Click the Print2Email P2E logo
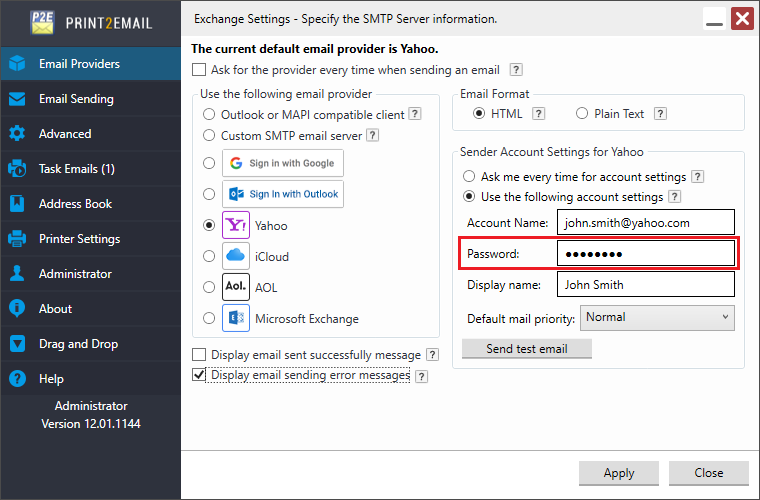This screenshot has height=500, width=760. click(42, 22)
